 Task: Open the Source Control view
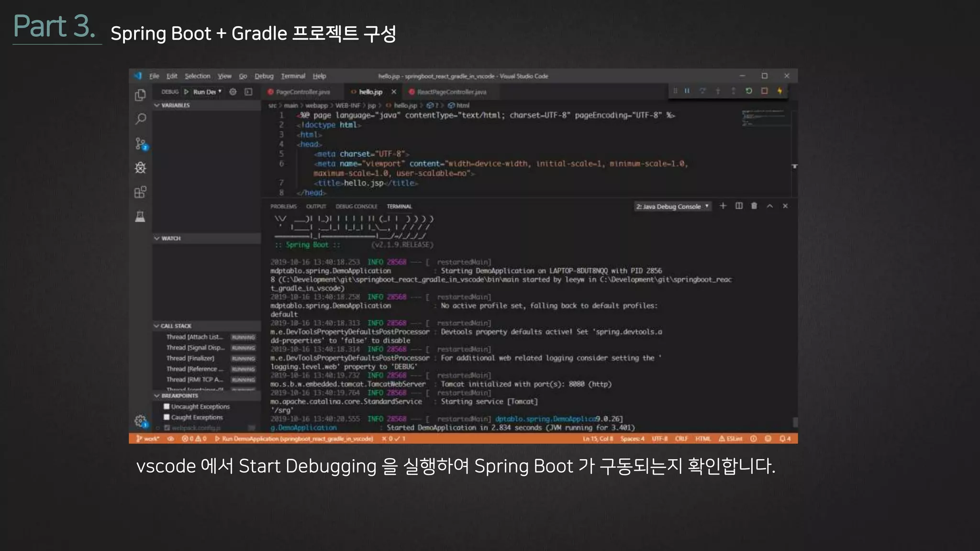click(x=141, y=143)
